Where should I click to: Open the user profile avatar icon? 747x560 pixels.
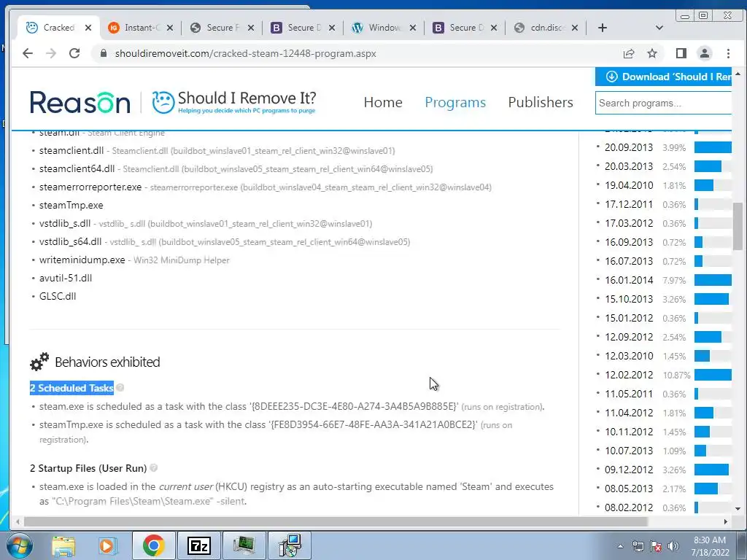705,53
